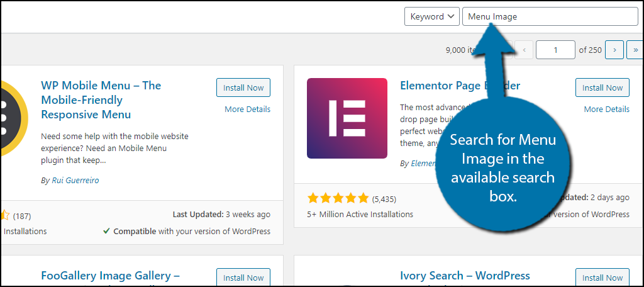The width and height of the screenshot is (644, 287).
Task: Click the Elementor plugin logo thumbnail
Action: pyautogui.click(x=347, y=118)
